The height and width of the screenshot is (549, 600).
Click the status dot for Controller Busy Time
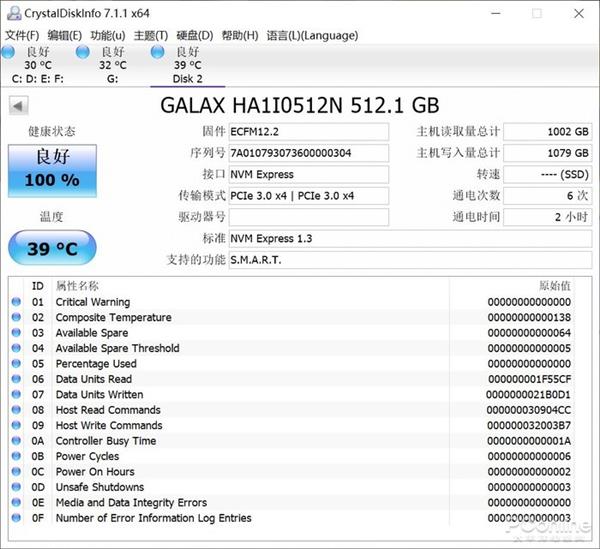click(16, 440)
